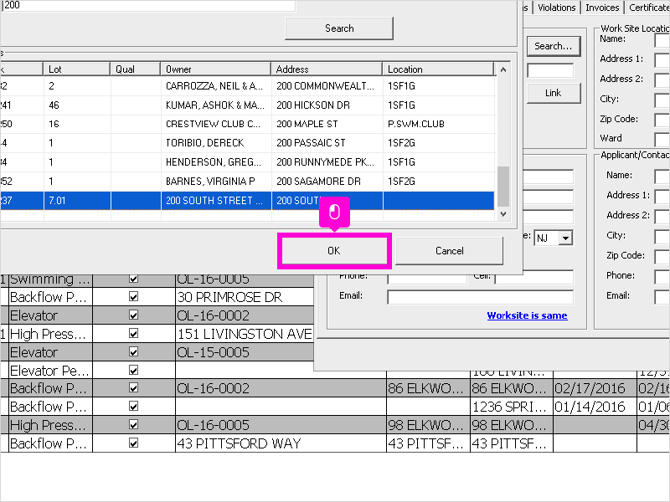
Task: Click the lot value 46 cell
Action: click(x=77, y=105)
